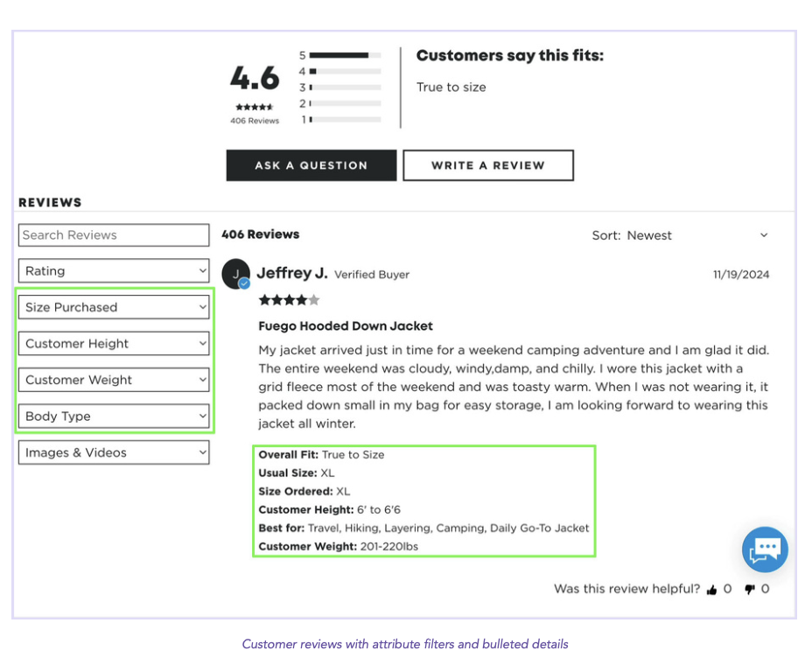812x658 pixels.
Task: Click the small stars under 4.6 rating
Action: click(x=255, y=107)
